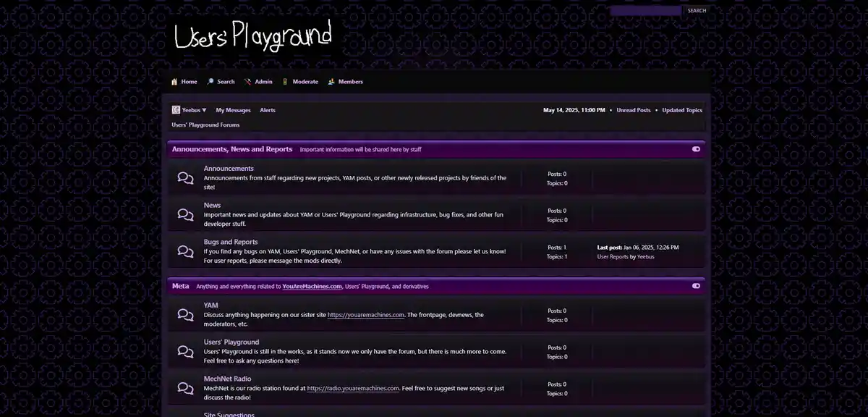Open My Messages

pos(233,110)
